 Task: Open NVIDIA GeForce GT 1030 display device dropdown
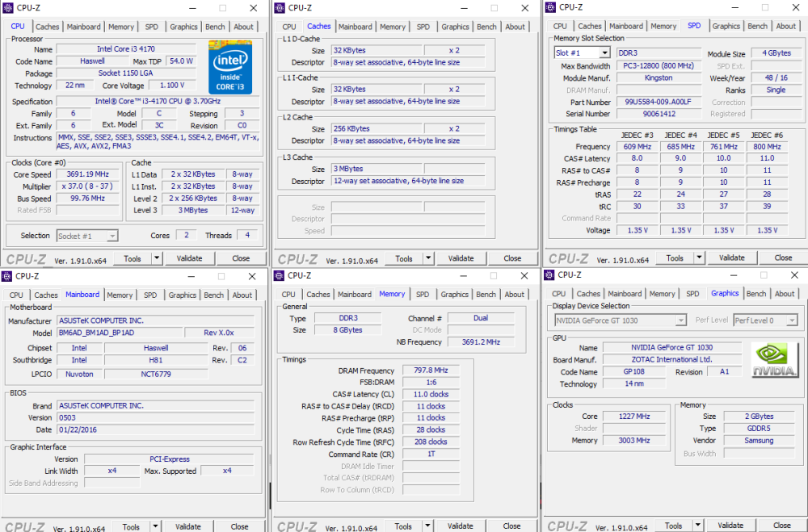tap(680, 320)
